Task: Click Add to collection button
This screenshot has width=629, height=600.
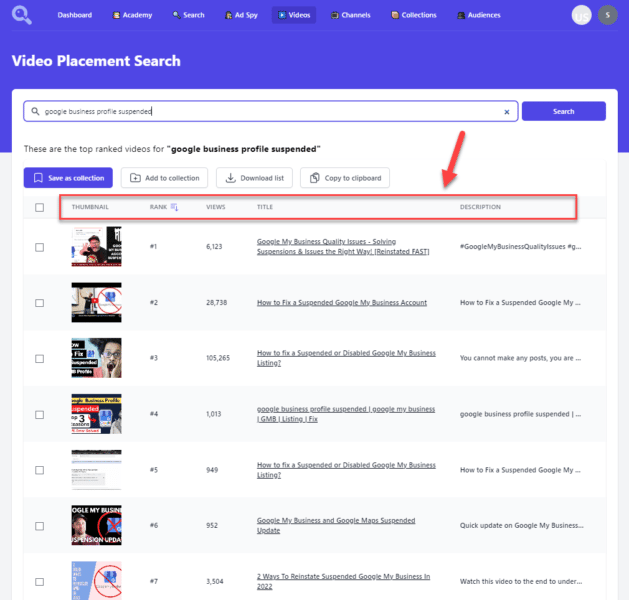Action: tap(165, 178)
